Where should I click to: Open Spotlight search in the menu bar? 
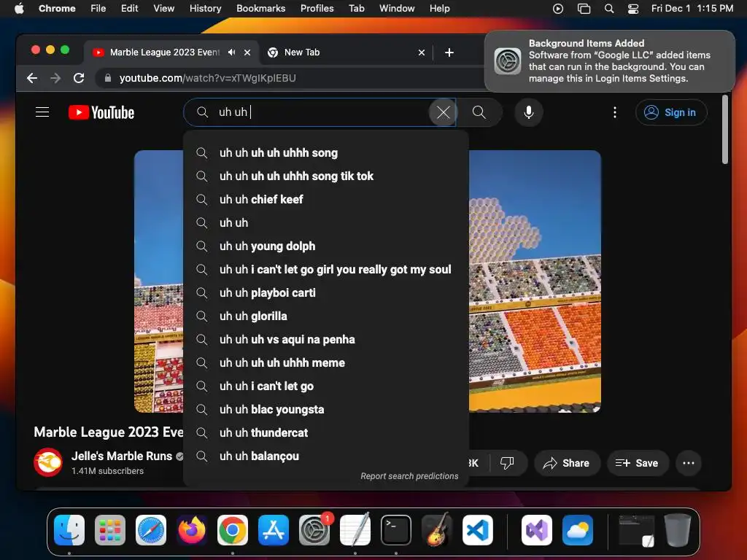609,8
